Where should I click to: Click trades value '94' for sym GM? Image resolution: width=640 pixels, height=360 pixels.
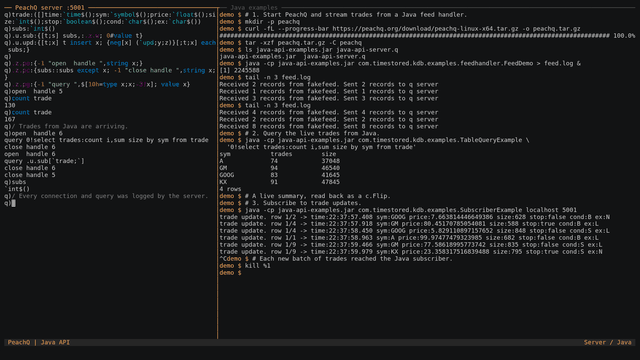[274, 168]
